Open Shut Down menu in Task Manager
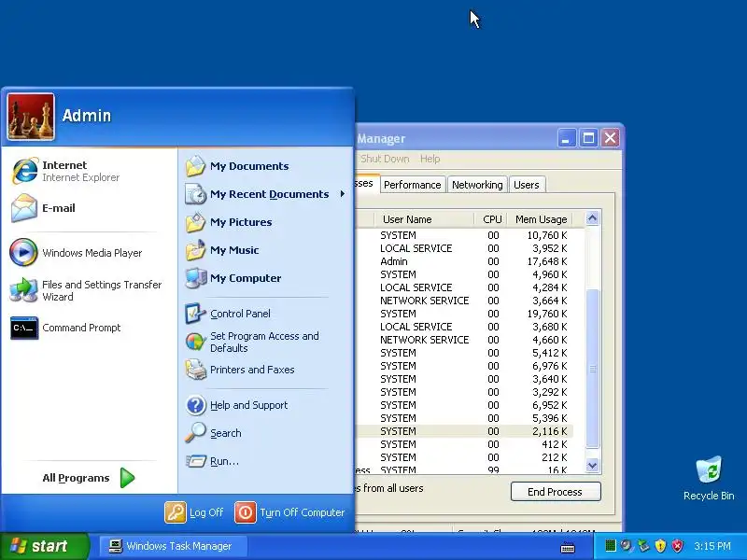The width and height of the screenshot is (747, 560). pyautogui.click(x=385, y=159)
